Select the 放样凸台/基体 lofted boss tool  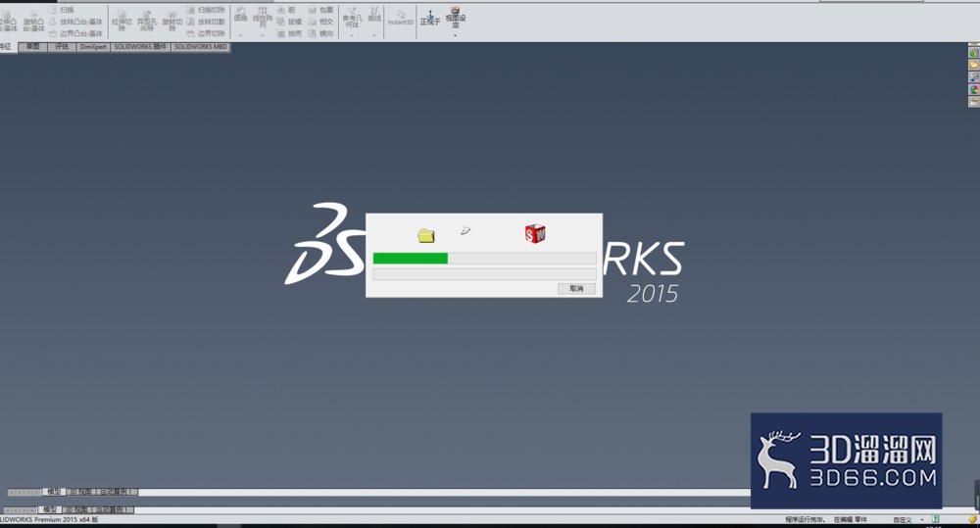(x=75, y=22)
